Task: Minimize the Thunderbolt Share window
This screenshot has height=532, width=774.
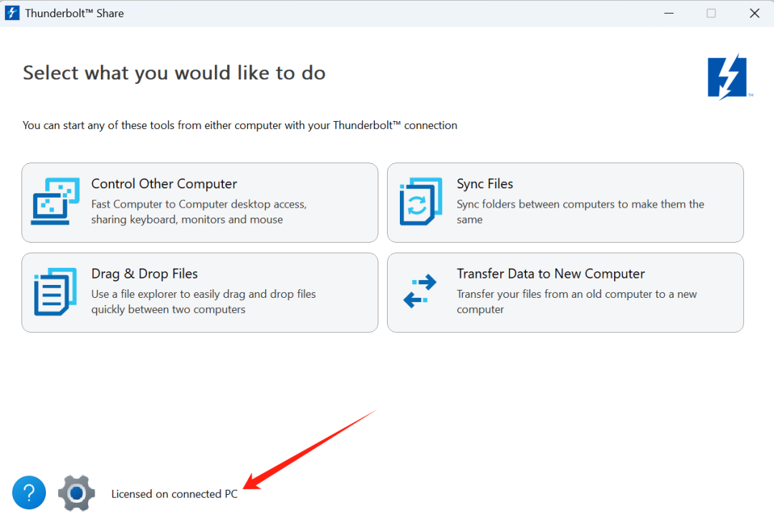Action: coord(669,14)
